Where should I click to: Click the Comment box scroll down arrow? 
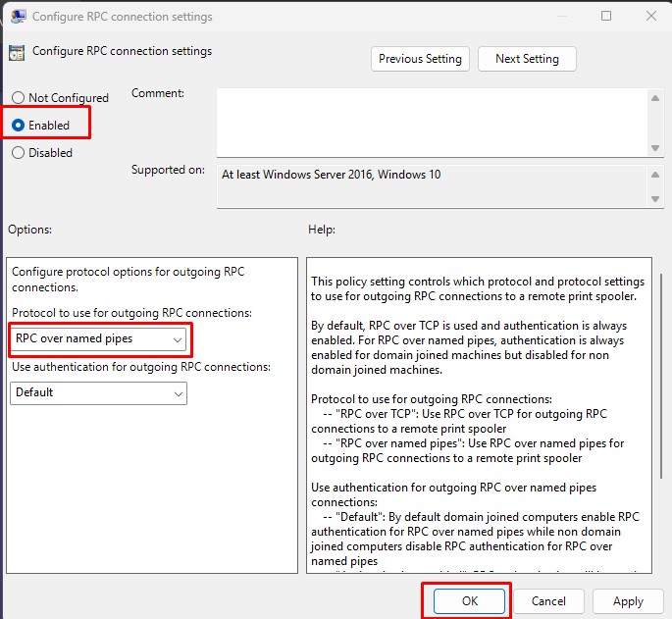point(655,148)
